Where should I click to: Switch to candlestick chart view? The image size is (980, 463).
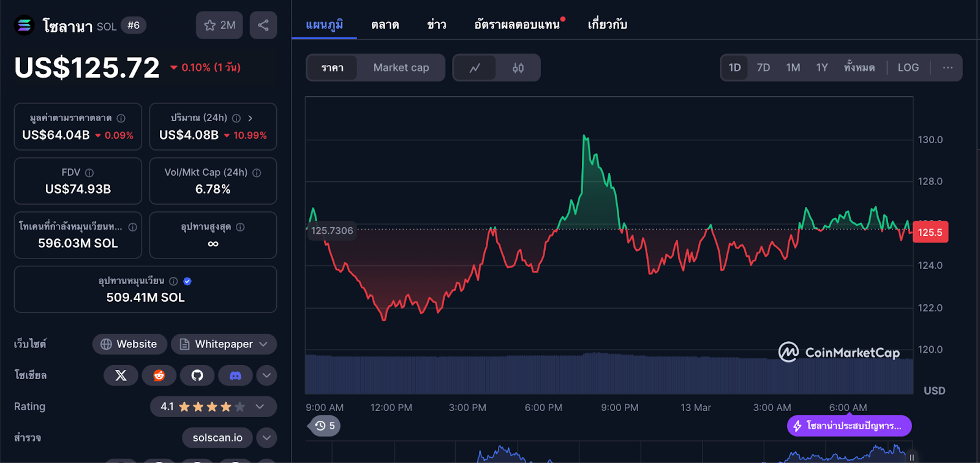click(518, 68)
